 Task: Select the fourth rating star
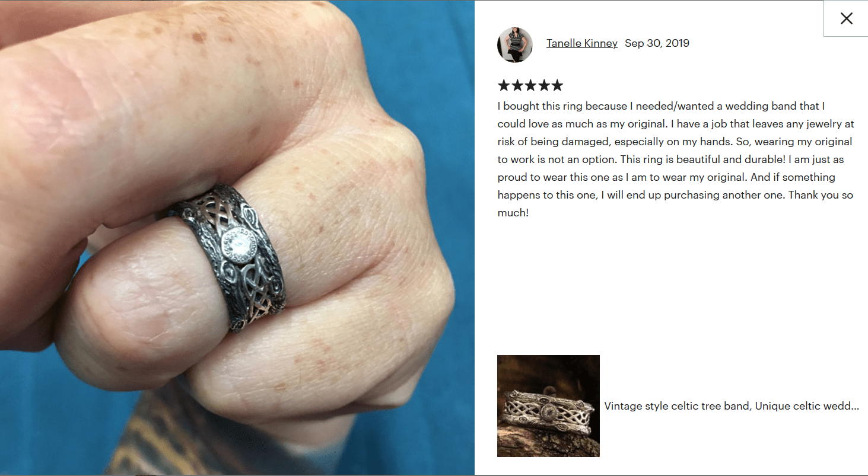(543, 85)
